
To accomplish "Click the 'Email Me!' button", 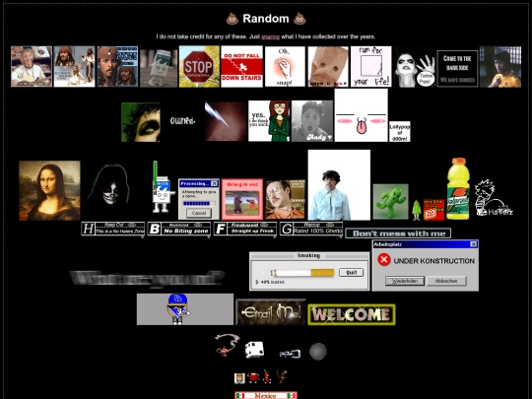I will pos(271,312).
